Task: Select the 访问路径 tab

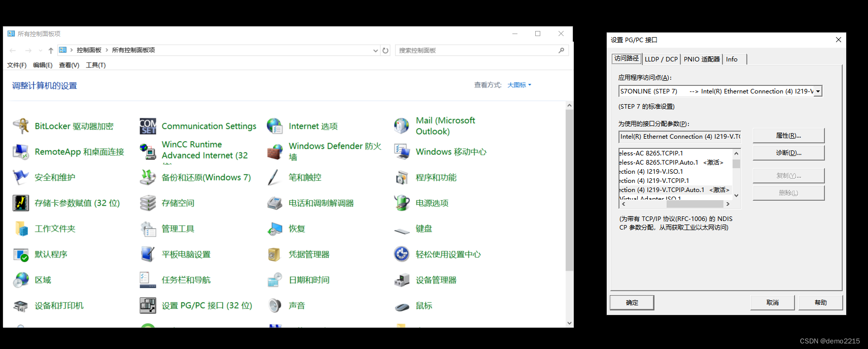Action: pos(627,58)
